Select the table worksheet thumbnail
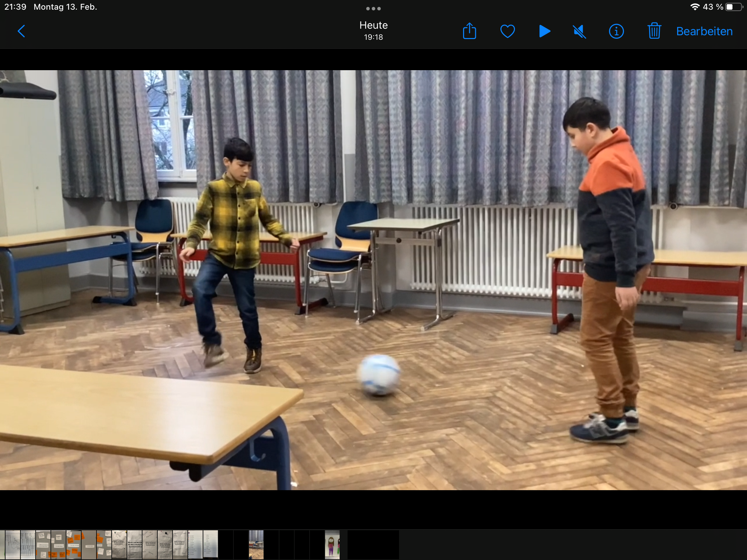The image size is (747, 560). 28,545
